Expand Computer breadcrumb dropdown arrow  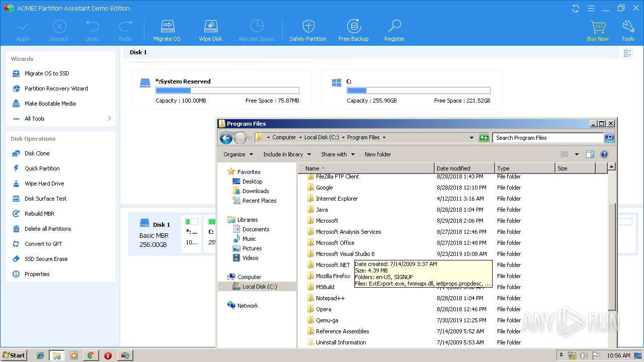pos(300,137)
